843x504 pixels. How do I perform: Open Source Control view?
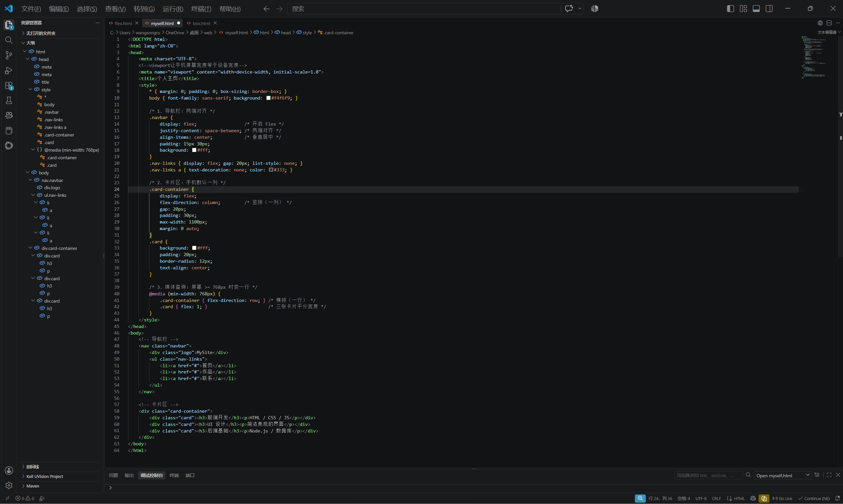pyautogui.click(x=9, y=55)
